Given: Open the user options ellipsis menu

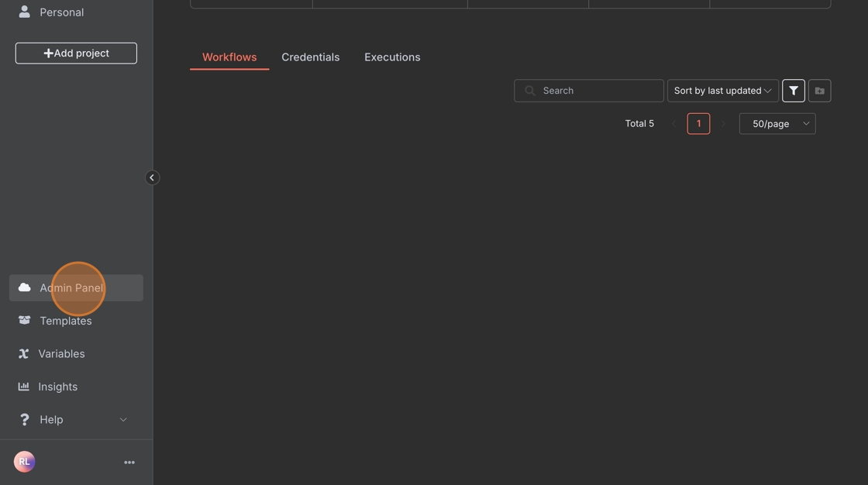Looking at the screenshot, I should 129,463.
